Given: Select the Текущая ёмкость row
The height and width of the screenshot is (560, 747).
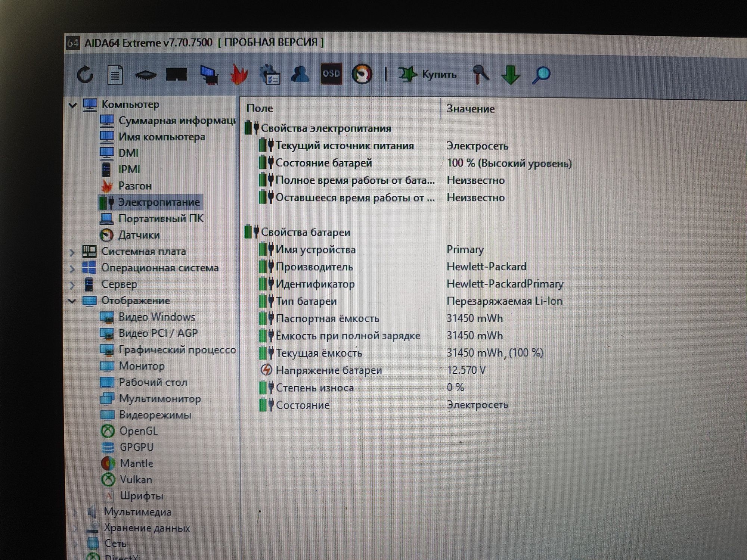Looking at the screenshot, I should [x=402, y=353].
